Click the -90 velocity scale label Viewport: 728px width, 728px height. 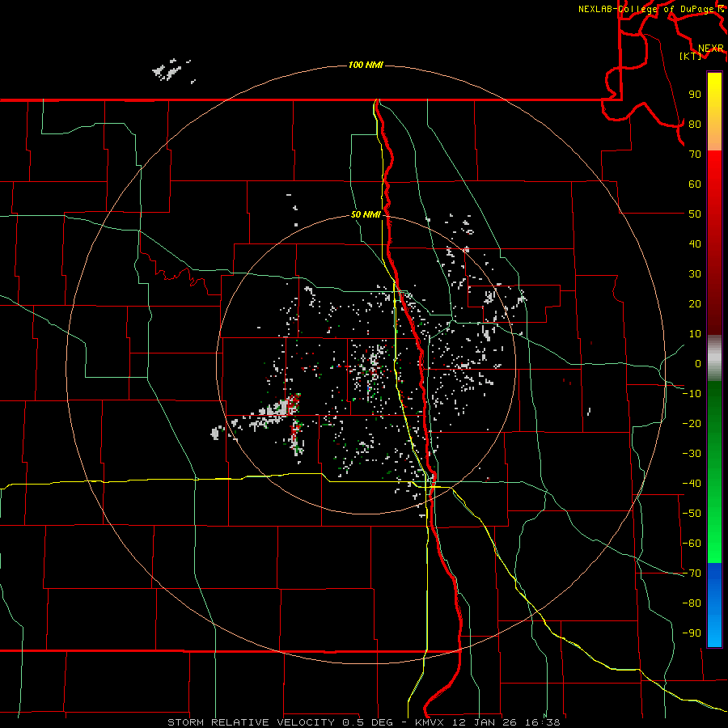692,633
